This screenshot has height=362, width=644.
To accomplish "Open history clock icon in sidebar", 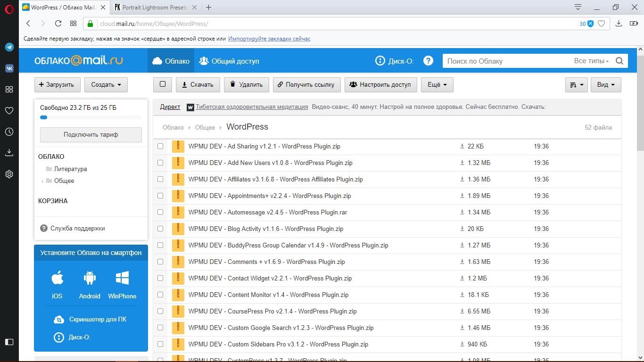I will coord(9,132).
